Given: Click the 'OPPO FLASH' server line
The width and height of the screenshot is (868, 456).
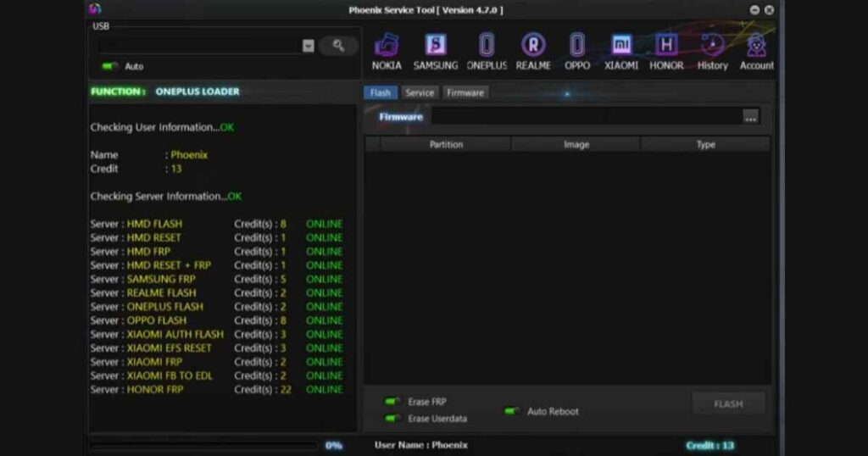Looking at the screenshot, I should tap(216, 321).
